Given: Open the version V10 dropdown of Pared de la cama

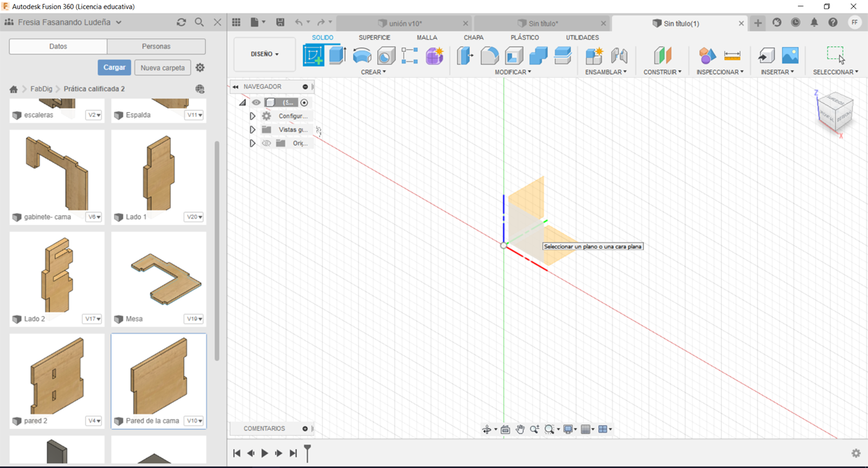Looking at the screenshot, I should (x=194, y=421).
